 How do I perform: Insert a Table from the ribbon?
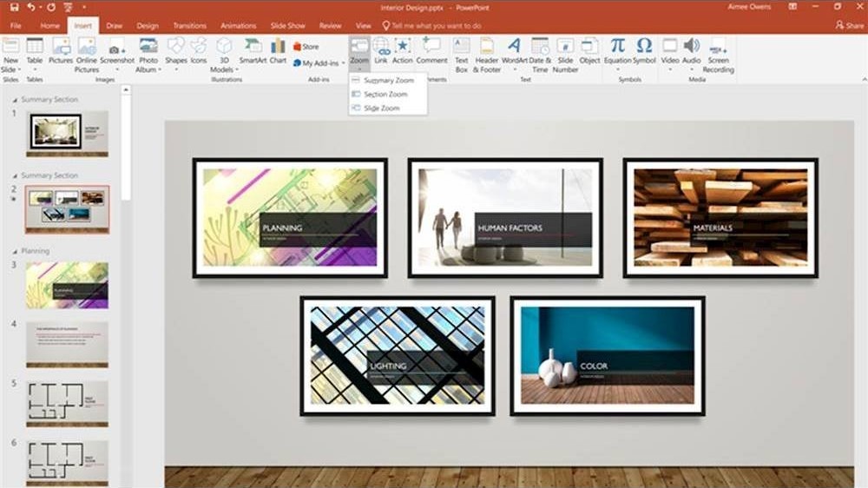point(35,55)
